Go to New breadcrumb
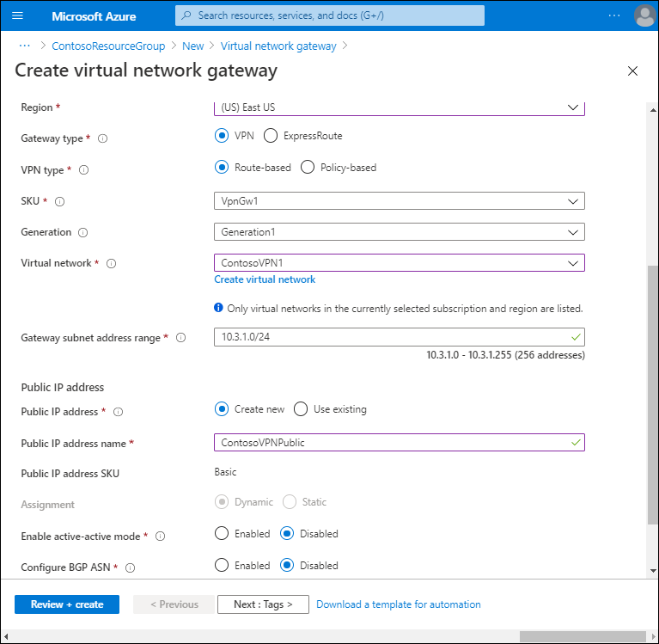This screenshot has width=659, height=644. [x=193, y=46]
